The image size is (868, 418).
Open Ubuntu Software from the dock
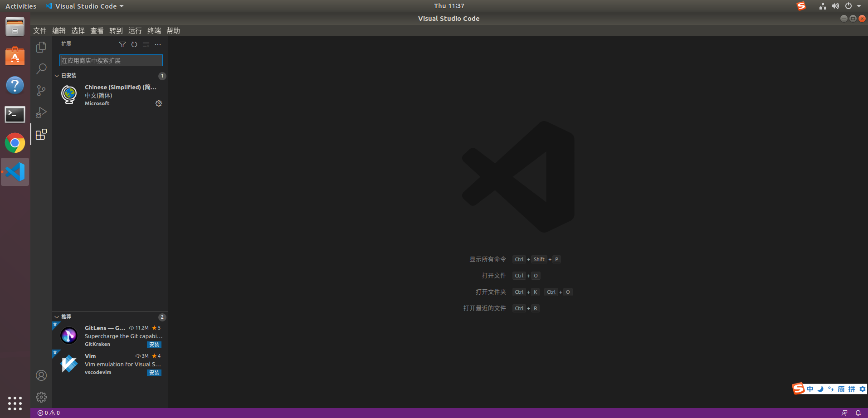pos(15,56)
